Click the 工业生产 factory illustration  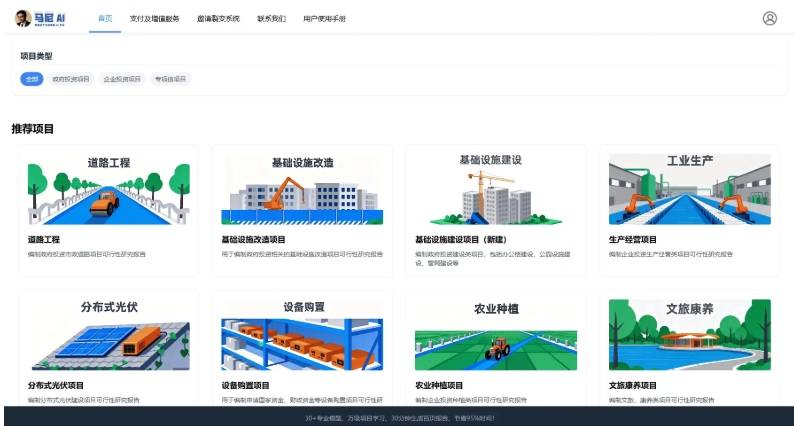pos(690,190)
